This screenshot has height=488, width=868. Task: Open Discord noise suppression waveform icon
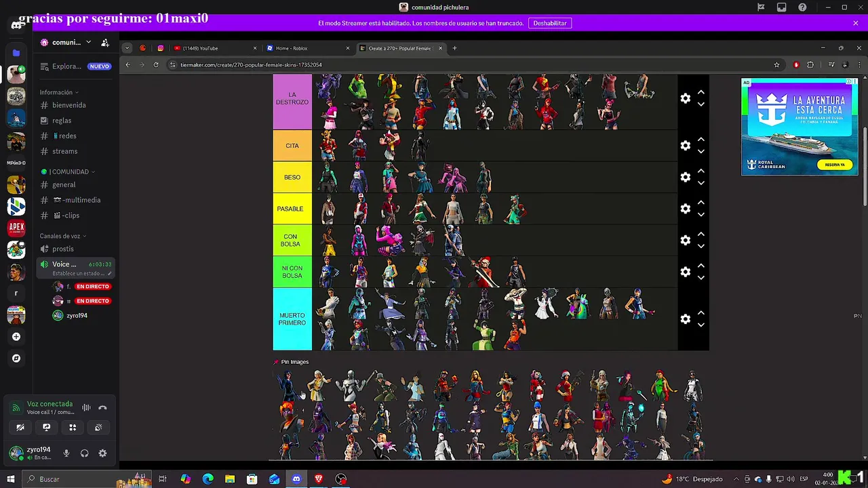86,407
